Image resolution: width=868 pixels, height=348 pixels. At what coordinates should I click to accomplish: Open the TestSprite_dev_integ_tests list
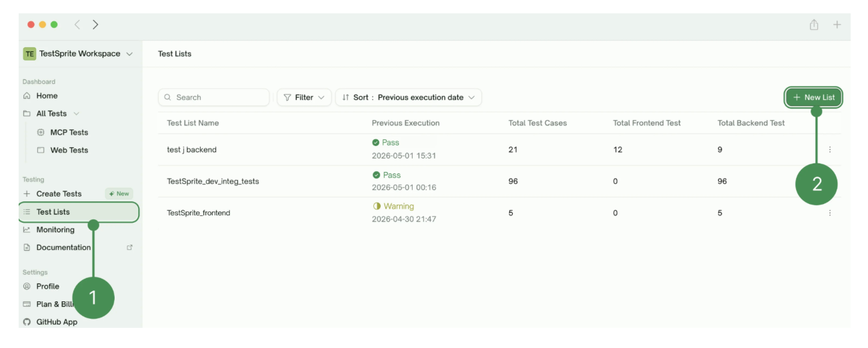tap(213, 181)
